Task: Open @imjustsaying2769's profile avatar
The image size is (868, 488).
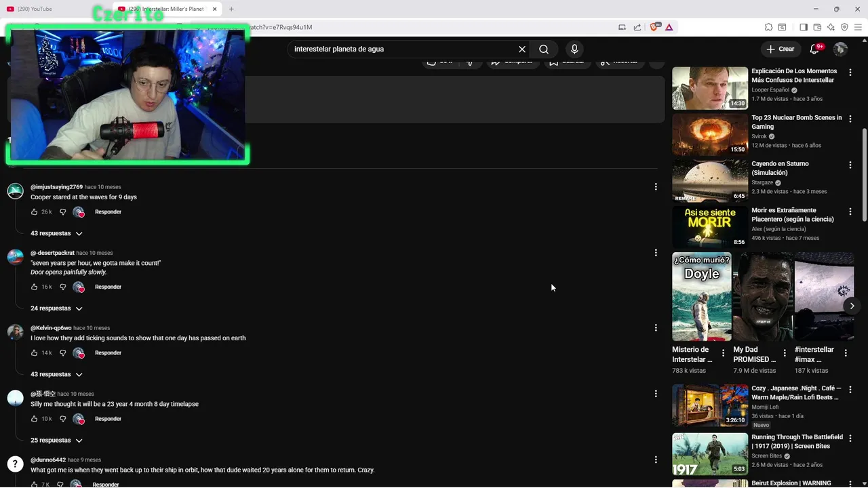Action: 15,191
